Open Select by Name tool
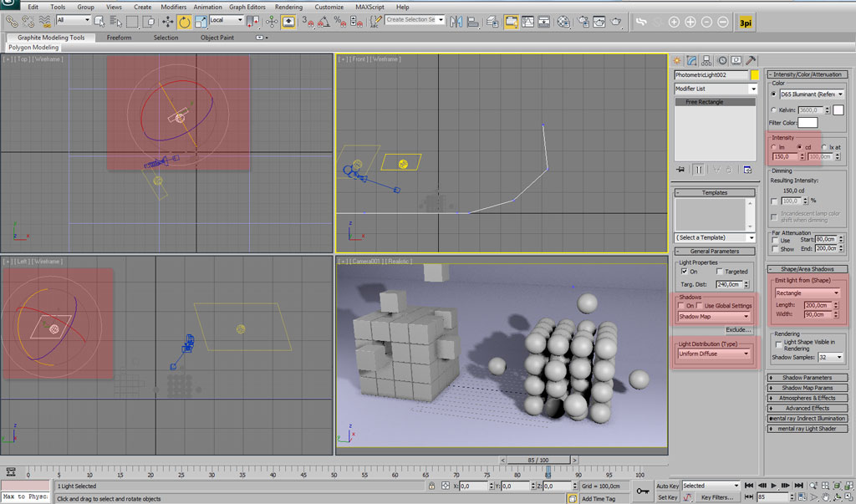The height and width of the screenshot is (504, 856). [x=115, y=22]
